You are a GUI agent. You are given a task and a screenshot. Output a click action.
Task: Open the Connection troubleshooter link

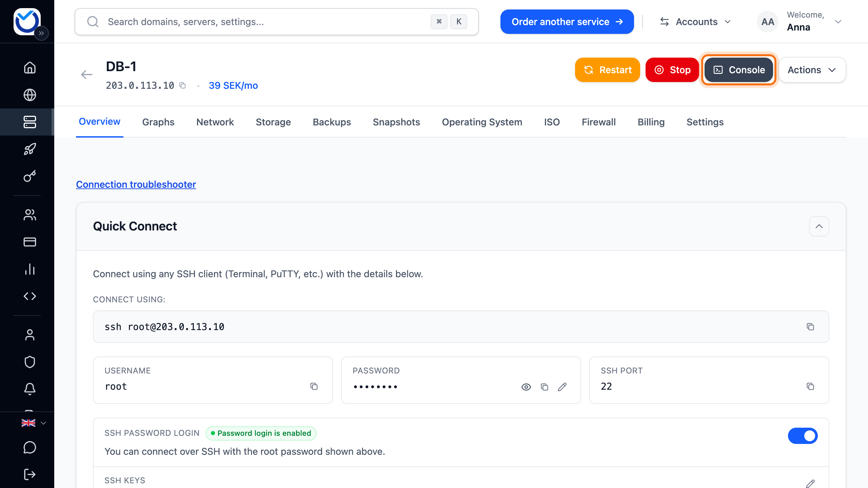coord(136,184)
